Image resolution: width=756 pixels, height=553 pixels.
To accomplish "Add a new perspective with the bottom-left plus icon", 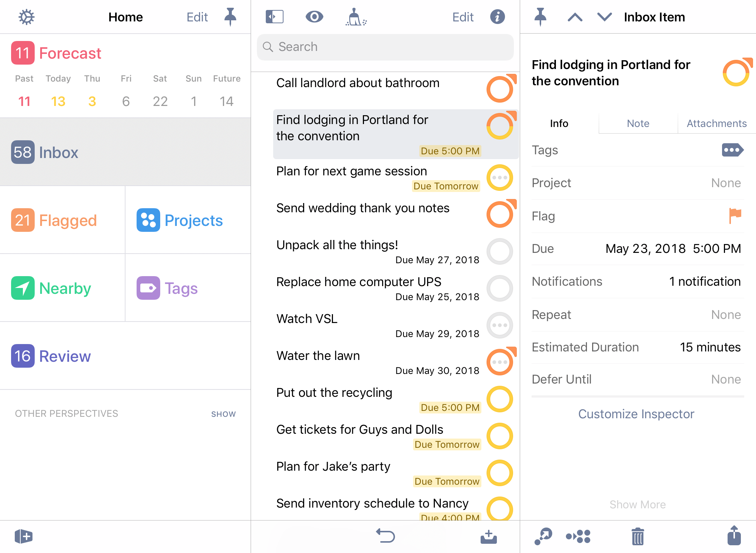I will [24, 536].
